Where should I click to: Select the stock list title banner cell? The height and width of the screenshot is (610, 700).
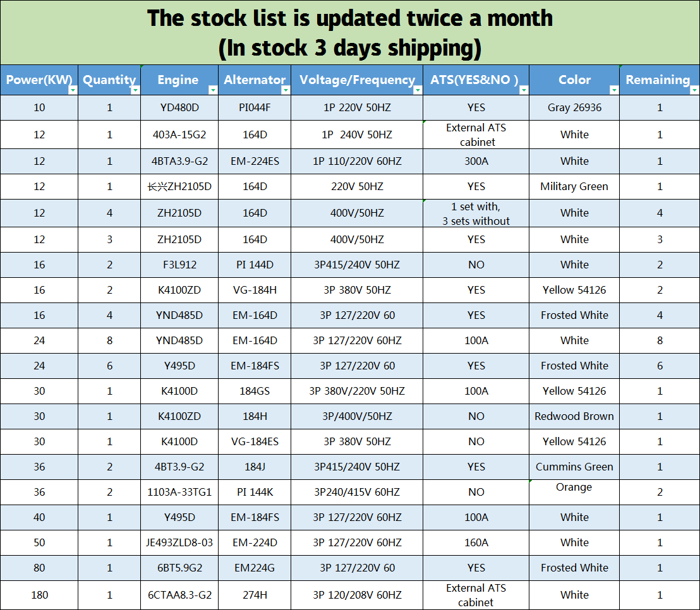(x=350, y=33)
